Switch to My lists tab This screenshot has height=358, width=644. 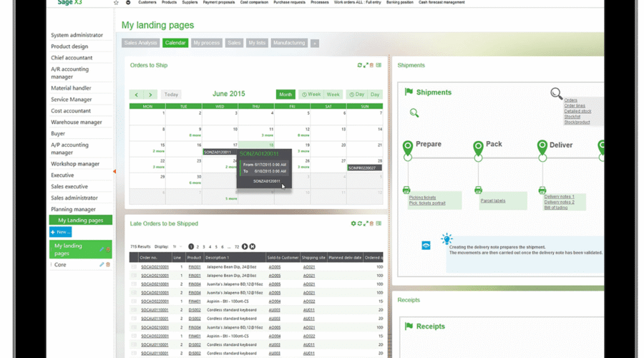[x=257, y=43]
